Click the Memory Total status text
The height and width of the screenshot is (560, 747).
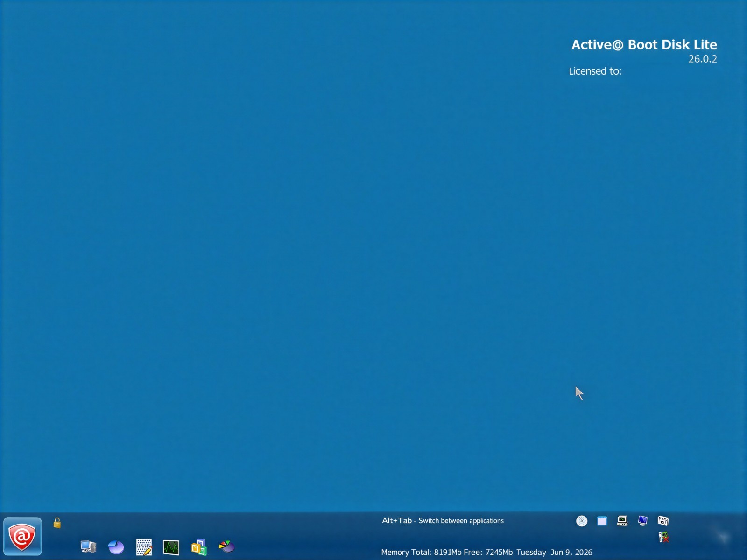pyautogui.click(x=447, y=553)
